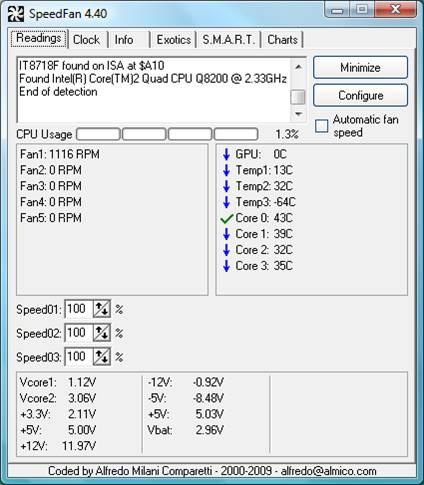Screen dimensions: 424x485
Task: Click the fourth CPU usage bar
Action: (x=236, y=134)
